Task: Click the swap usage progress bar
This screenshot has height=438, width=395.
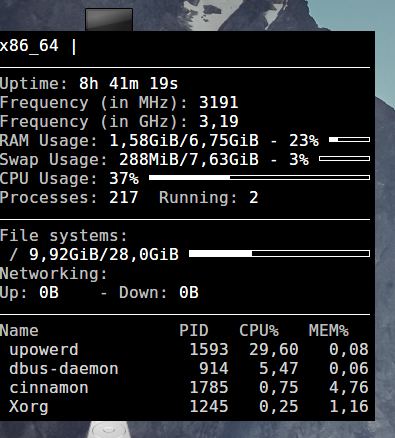Action: [x=344, y=158]
